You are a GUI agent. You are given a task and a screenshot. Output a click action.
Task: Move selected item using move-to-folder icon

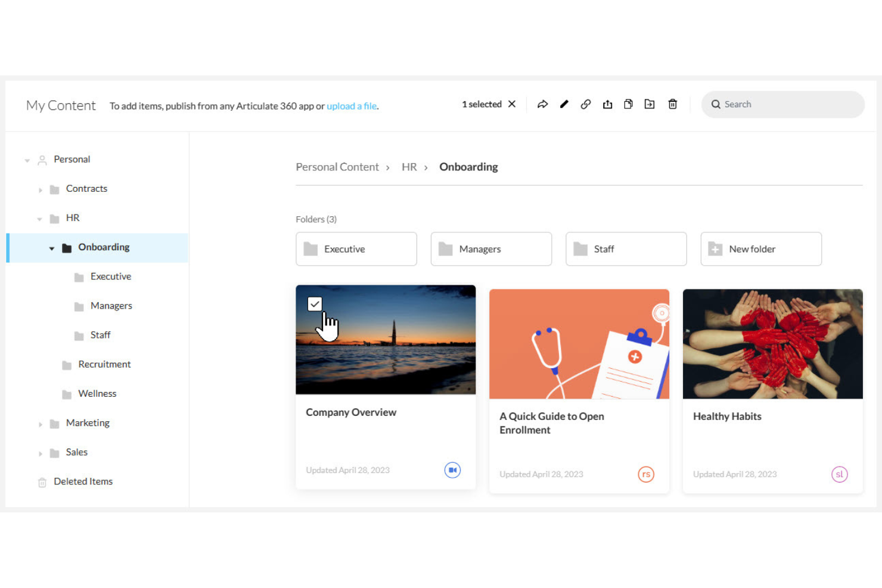[x=650, y=104]
